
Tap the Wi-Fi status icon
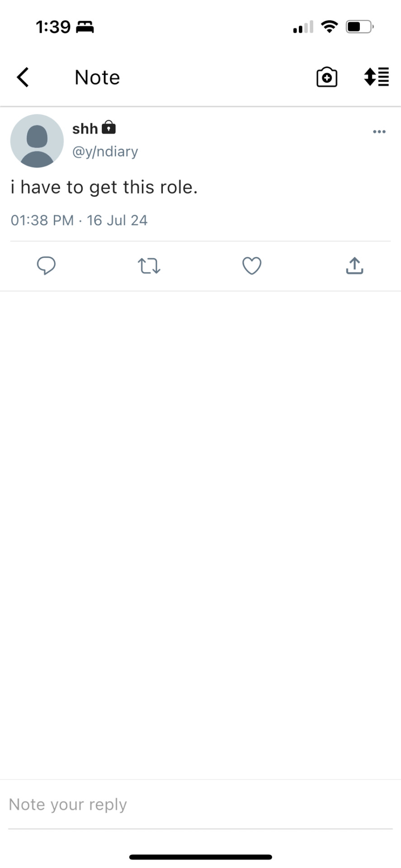point(330,27)
